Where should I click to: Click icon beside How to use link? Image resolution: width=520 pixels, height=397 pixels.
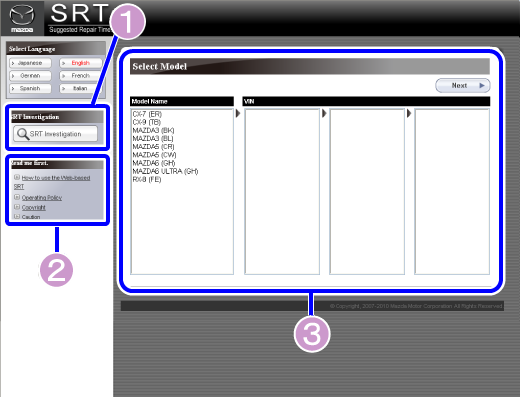pyautogui.click(x=17, y=177)
